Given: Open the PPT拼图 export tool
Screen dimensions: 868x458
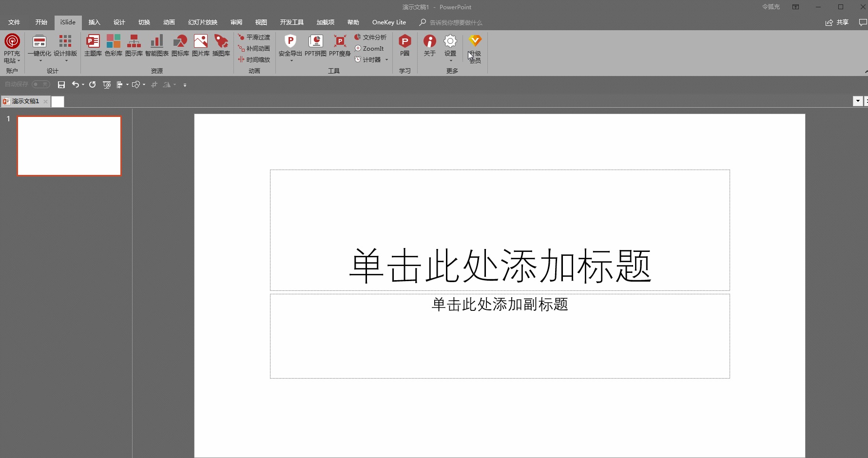Looking at the screenshot, I should click(x=315, y=46).
